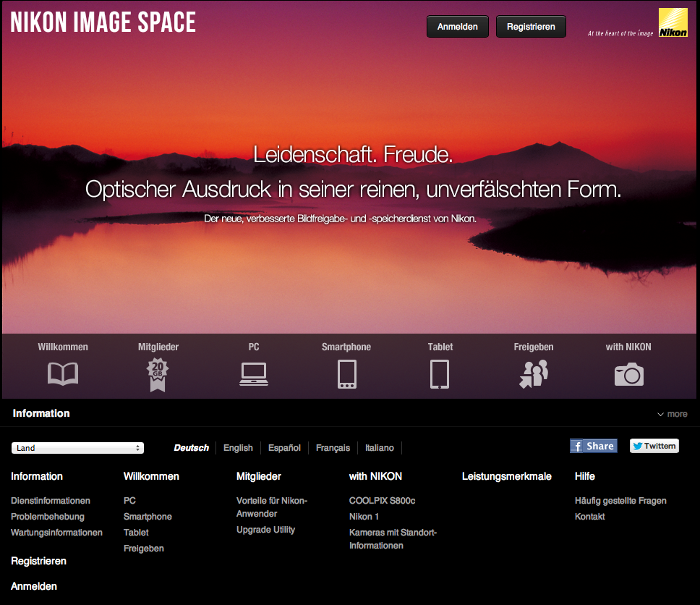Click the NIKON IMAGE SPACE title logo

(x=103, y=22)
